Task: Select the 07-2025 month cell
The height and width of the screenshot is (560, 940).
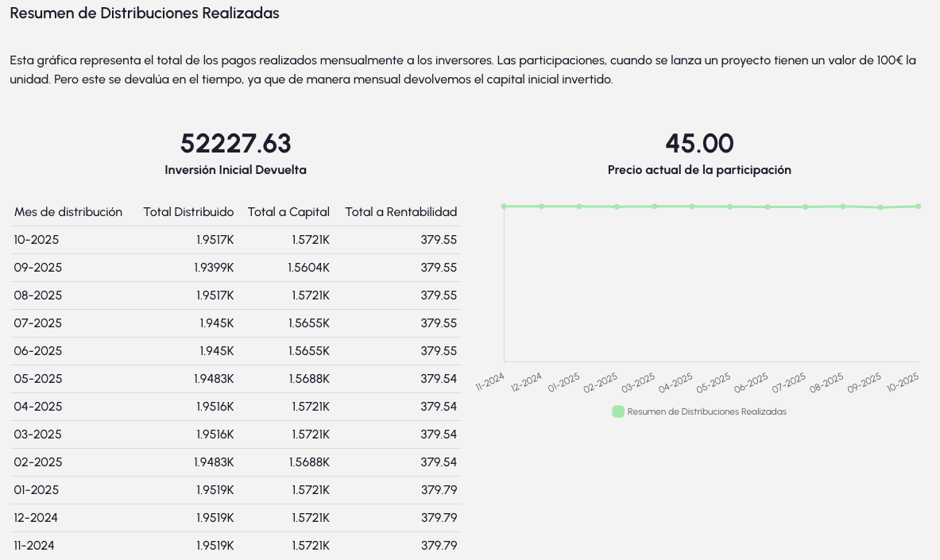Action: point(37,323)
